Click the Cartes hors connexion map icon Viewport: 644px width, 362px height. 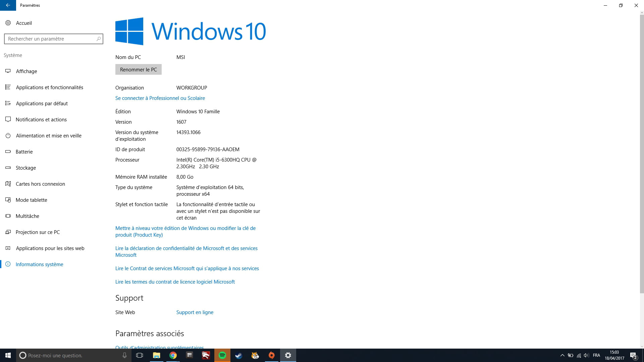8,184
